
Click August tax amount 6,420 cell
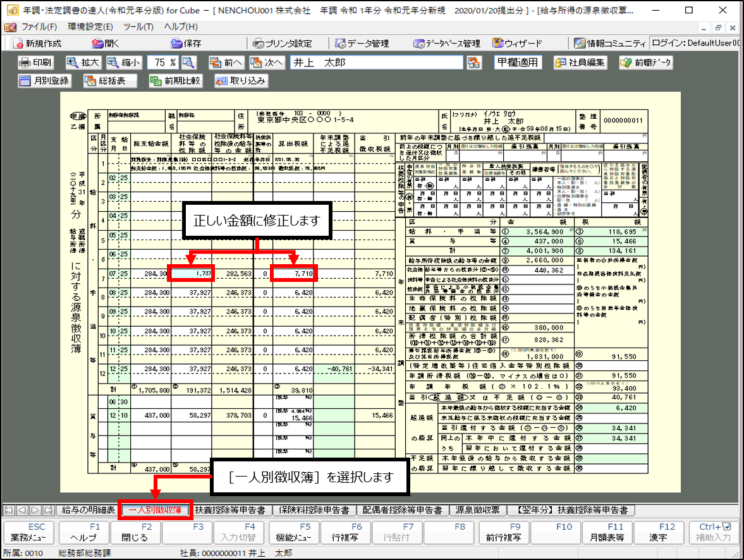click(x=293, y=293)
